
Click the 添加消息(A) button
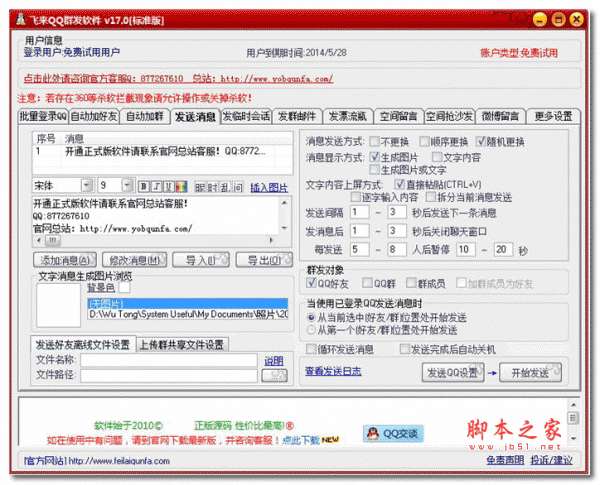coord(65,260)
